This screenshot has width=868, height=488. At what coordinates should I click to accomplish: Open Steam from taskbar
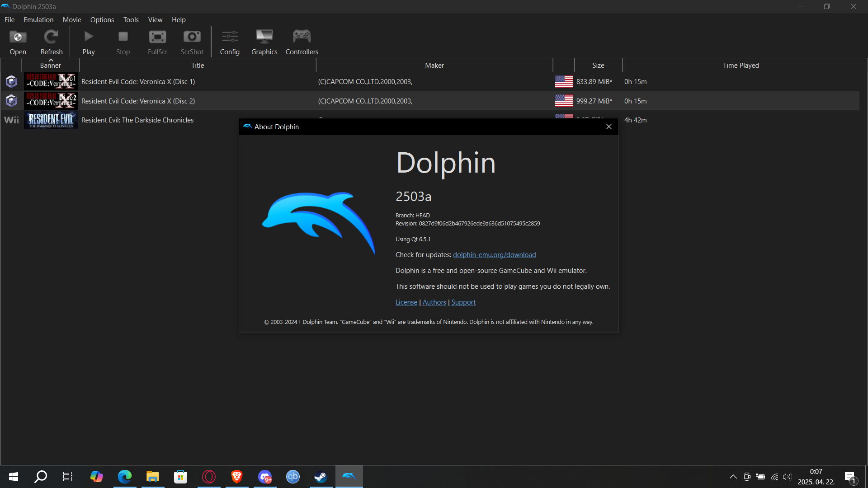pyautogui.click(x=321, y=477)
